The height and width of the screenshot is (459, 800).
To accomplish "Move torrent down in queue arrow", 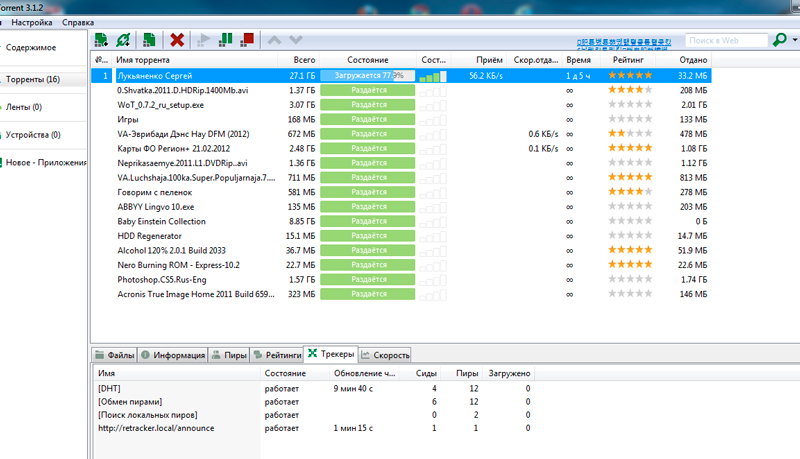I will pyautogui.click(x=296, y=40).
